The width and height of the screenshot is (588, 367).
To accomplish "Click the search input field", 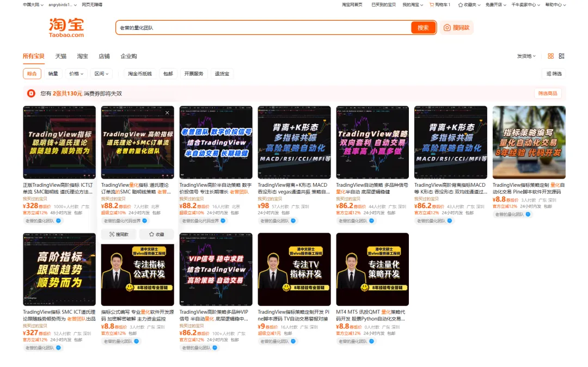I will [261, 28].
